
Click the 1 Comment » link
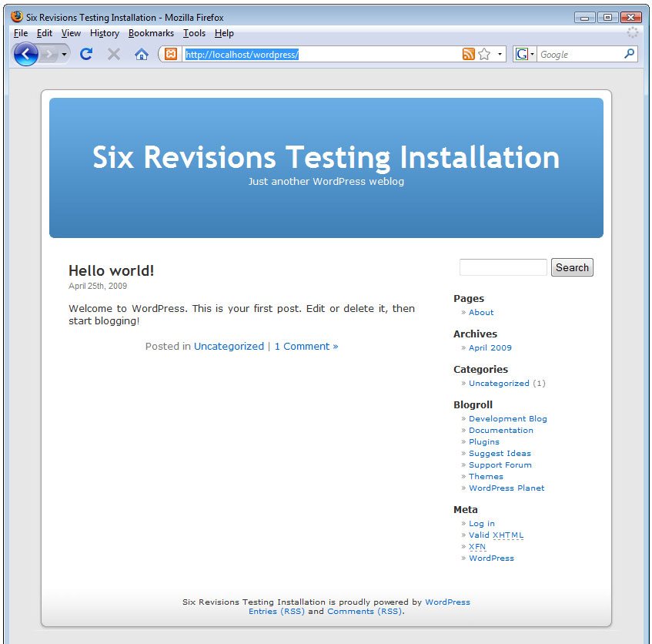(306, 347)
